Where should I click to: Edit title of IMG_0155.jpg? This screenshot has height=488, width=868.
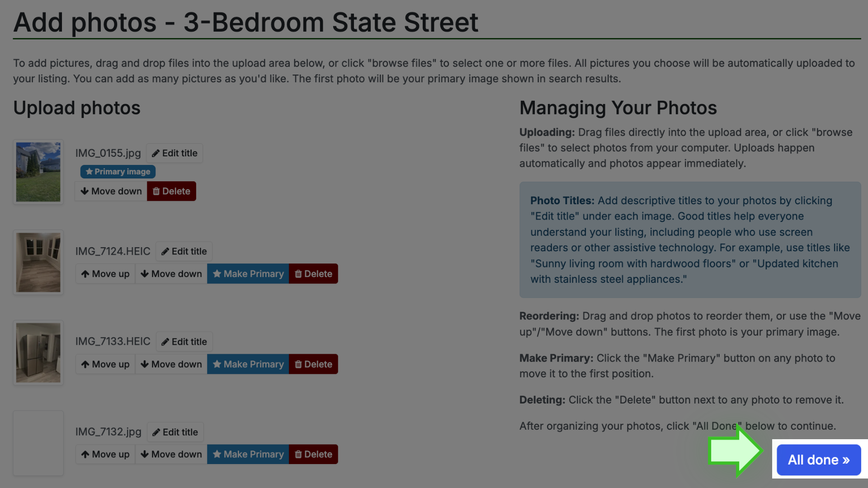(175, 153)
